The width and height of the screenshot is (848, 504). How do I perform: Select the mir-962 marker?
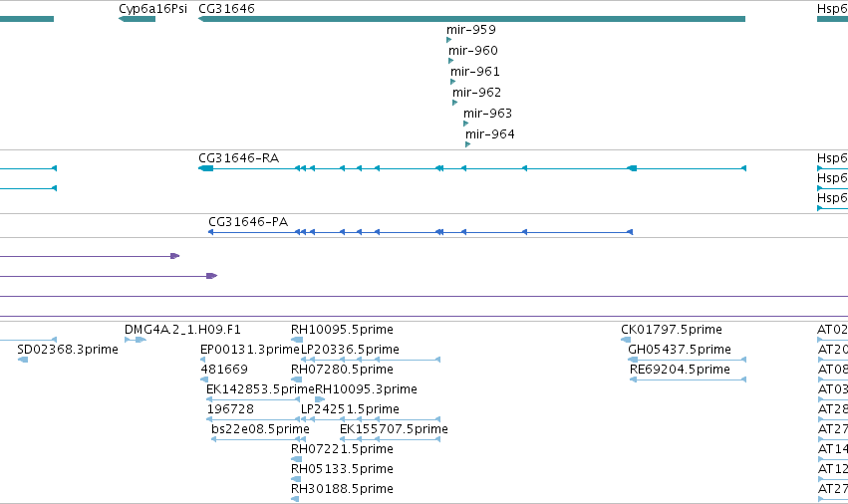454,103
